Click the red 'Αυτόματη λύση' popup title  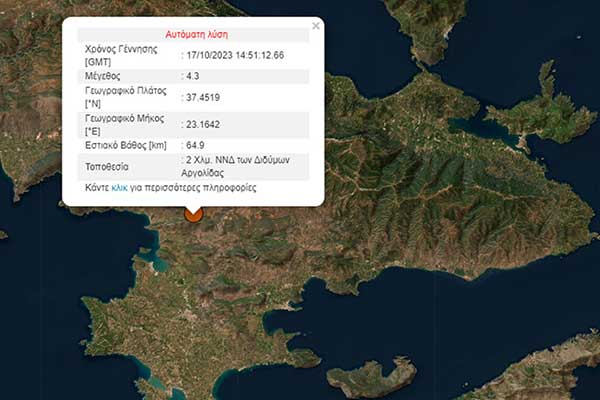pos(194,33)
